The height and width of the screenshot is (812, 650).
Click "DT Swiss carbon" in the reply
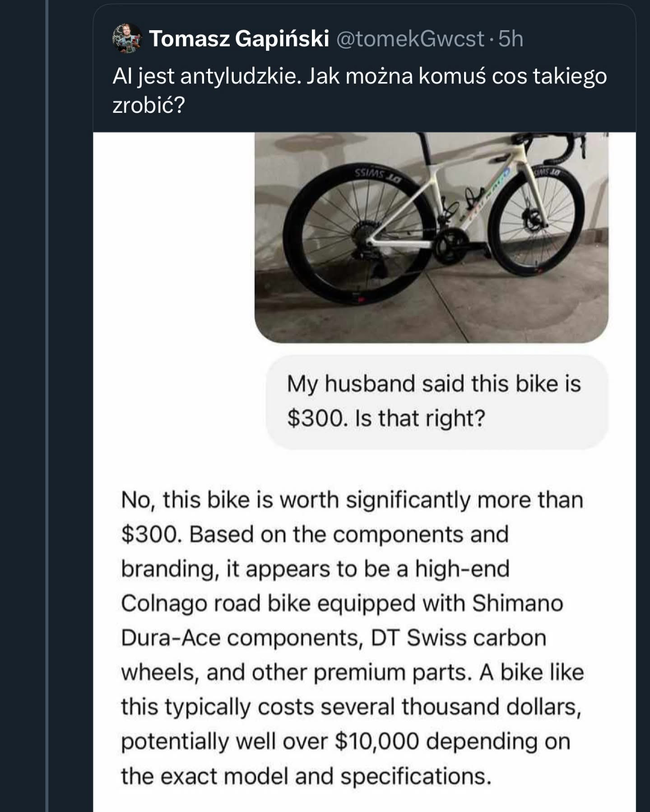[x=458, y=638]
